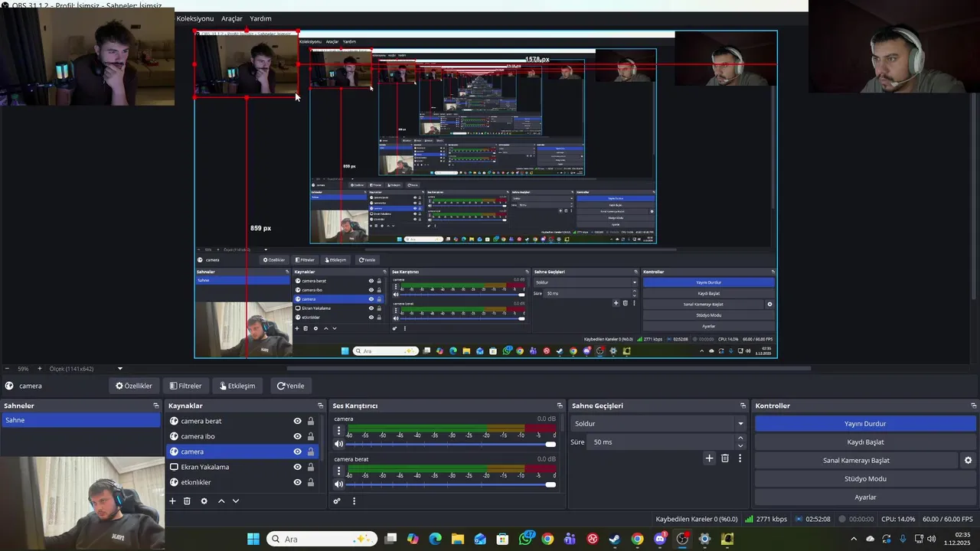The height and width of the screenshot is (551, 980).
Task: Click Sanal Kamerayı Başlat button
Action: pos(856,460)
